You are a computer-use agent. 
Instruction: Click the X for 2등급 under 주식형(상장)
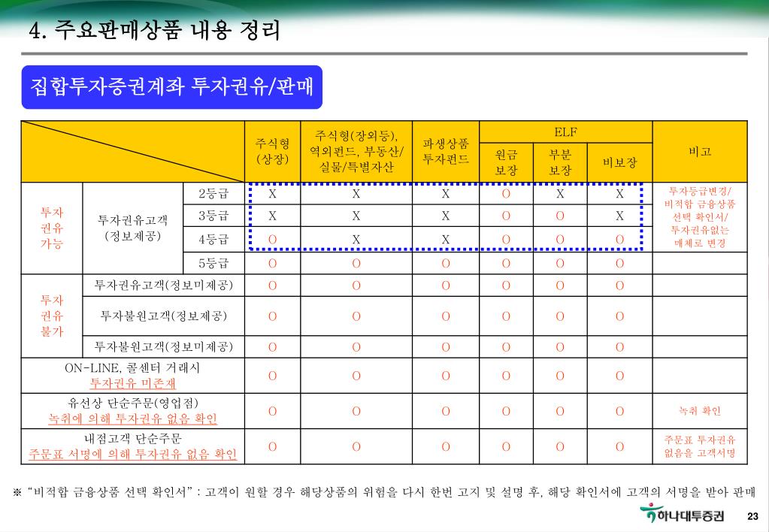pyautogui.click(x=273, y=194)
